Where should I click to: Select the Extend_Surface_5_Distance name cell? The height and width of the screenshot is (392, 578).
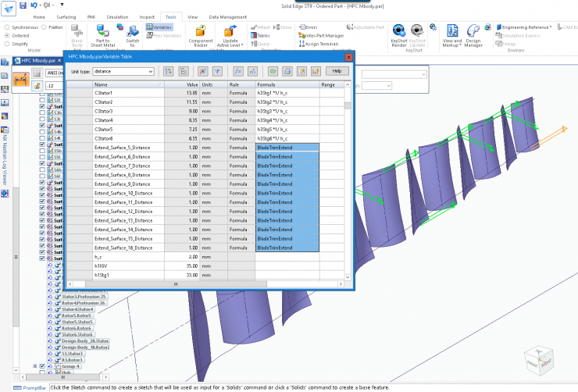click(128, 148)
